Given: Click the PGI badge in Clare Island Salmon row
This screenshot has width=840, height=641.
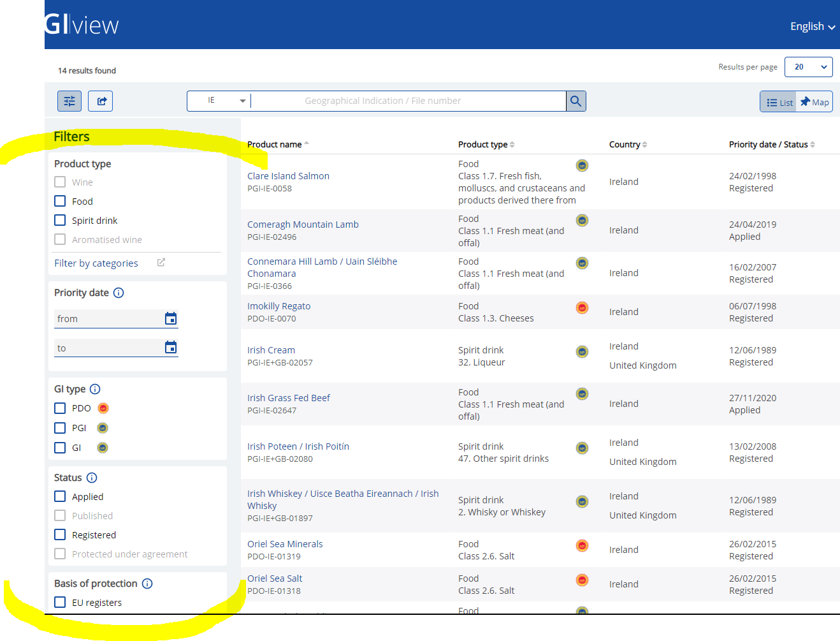Looking at the screenshot, I should 582,166.
